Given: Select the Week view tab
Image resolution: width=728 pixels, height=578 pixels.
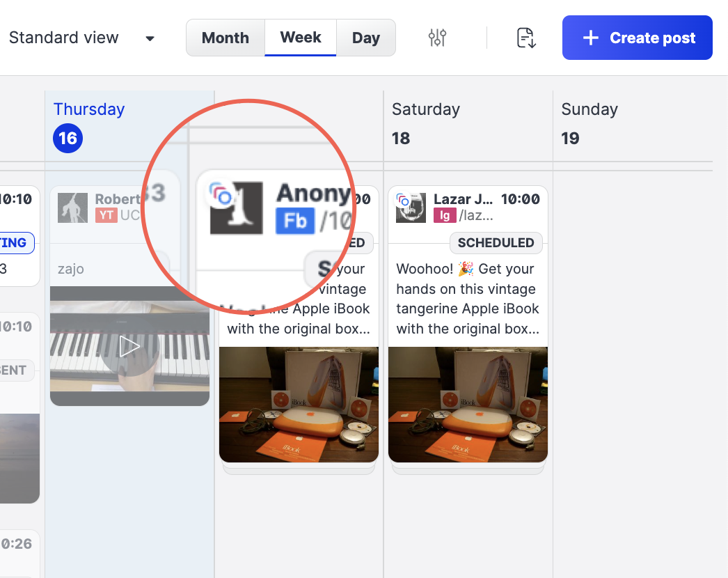Looking at the screenshot, I should pos(301,38).
